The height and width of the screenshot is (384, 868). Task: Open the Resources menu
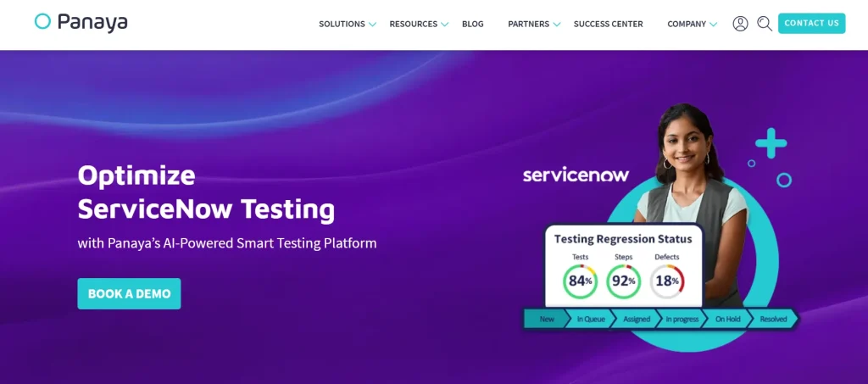pyautogui.click(x=413, y=24)
